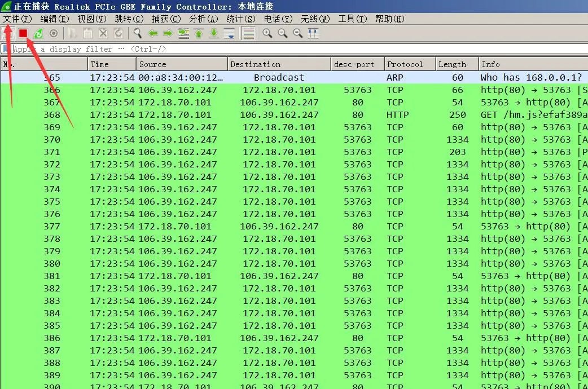Open the capture options dialog
Image resolution: width=588 pixels, height=389 pixels.
(x=53, y=33)
